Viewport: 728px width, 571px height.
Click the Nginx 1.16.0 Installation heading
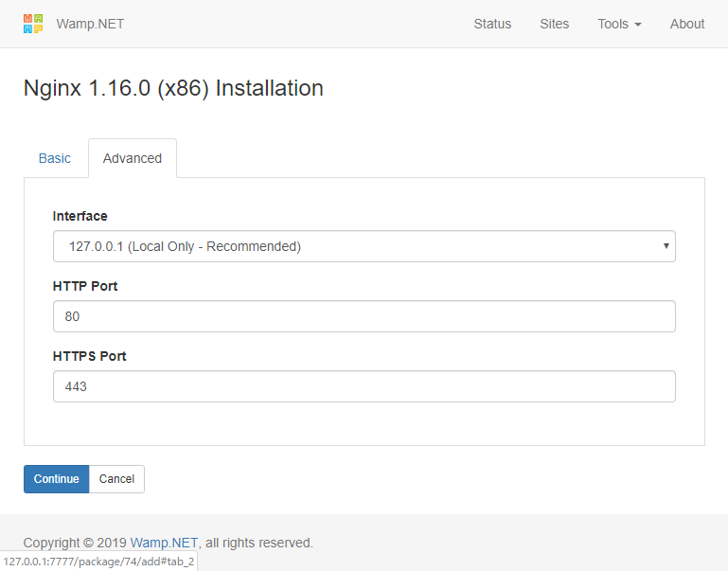173,88
